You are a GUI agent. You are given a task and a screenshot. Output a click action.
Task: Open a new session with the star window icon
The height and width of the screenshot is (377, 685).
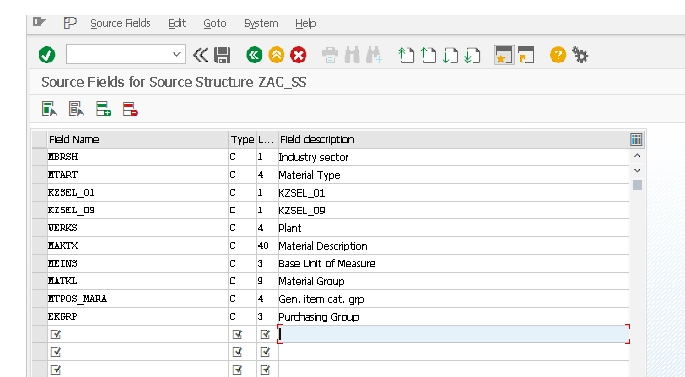504,55
